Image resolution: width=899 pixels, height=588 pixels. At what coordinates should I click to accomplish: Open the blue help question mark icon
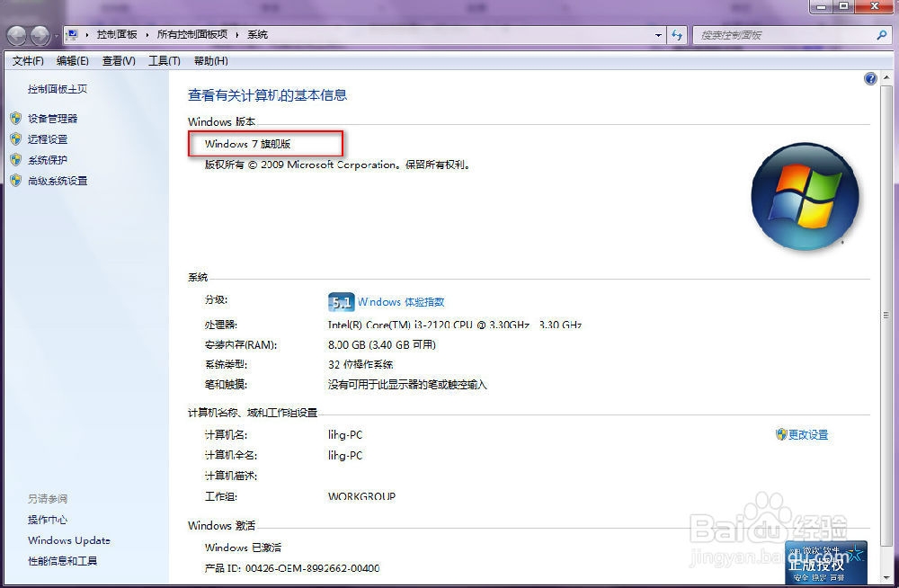pos(870,78)
